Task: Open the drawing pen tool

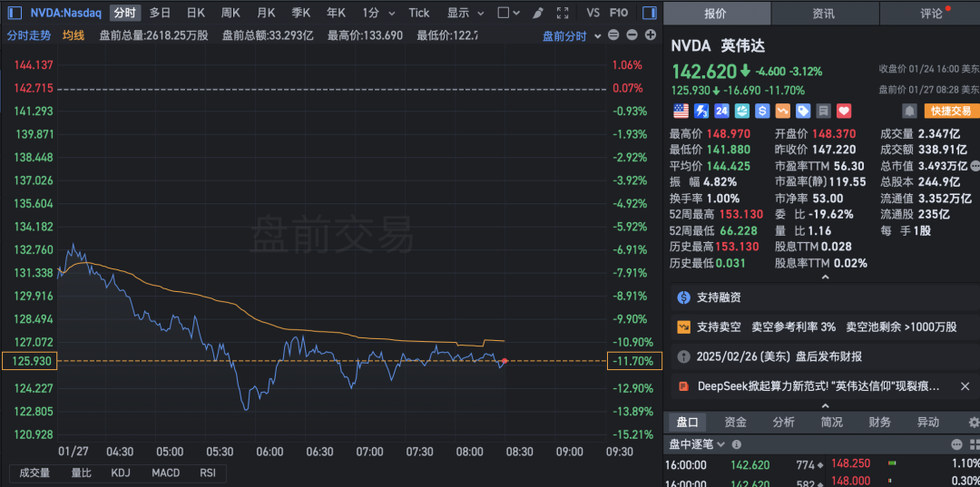Action: 539,13
